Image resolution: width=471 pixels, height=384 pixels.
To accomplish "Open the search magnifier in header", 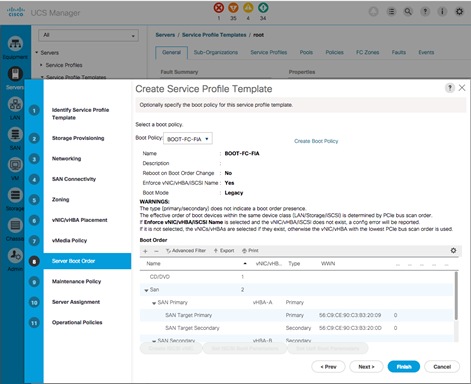I will [x=408, y=12].
